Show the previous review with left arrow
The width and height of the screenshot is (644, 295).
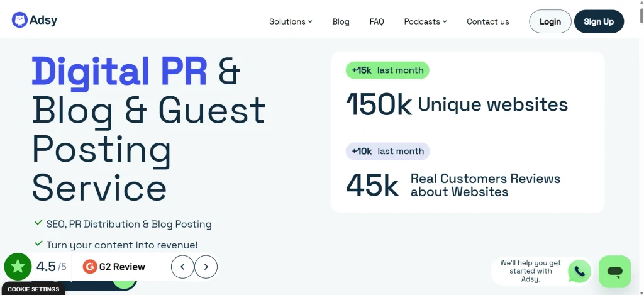click(182, 267)
